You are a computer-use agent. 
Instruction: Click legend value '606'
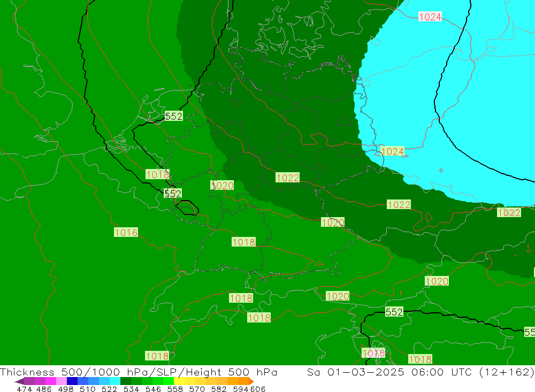click(257, 389)
